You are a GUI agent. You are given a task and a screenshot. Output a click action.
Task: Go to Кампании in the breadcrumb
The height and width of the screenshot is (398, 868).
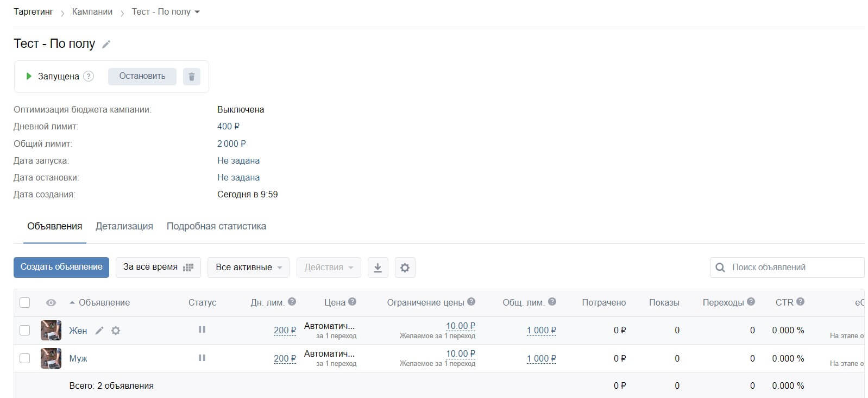coord(92,12)
